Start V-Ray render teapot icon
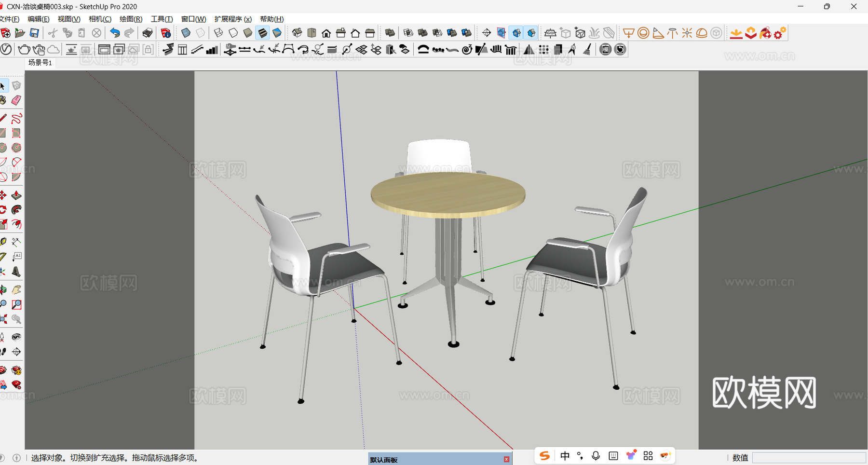This screenshot has height=465, width=868. 24,49
